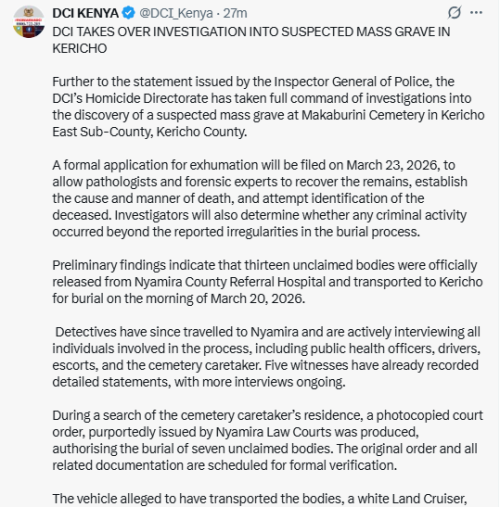Screen dimensions: 500x507
Task: Click the DCI KENYA display name
Action: pos(85,13)
